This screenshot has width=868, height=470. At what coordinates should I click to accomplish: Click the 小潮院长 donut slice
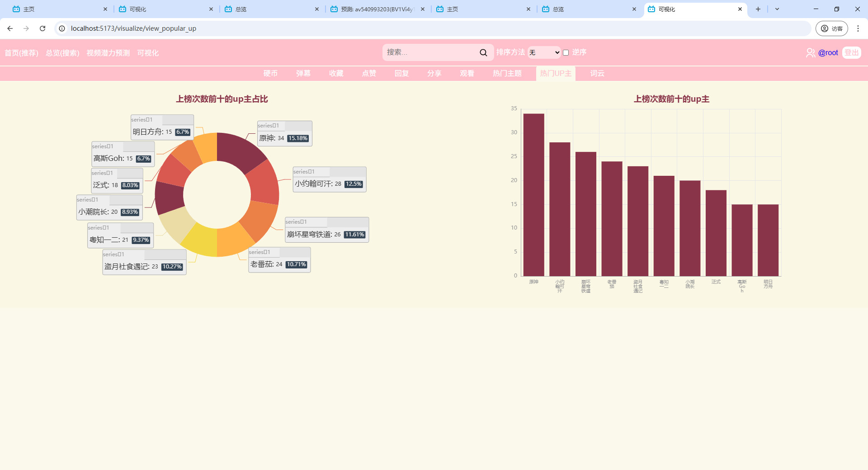click(169, 197)
